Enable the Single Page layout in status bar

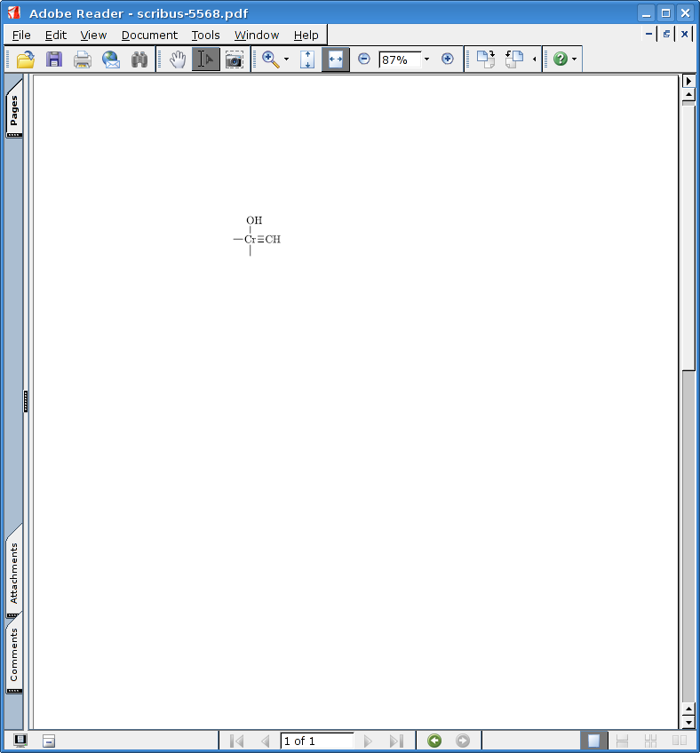(x=593, y=741)
